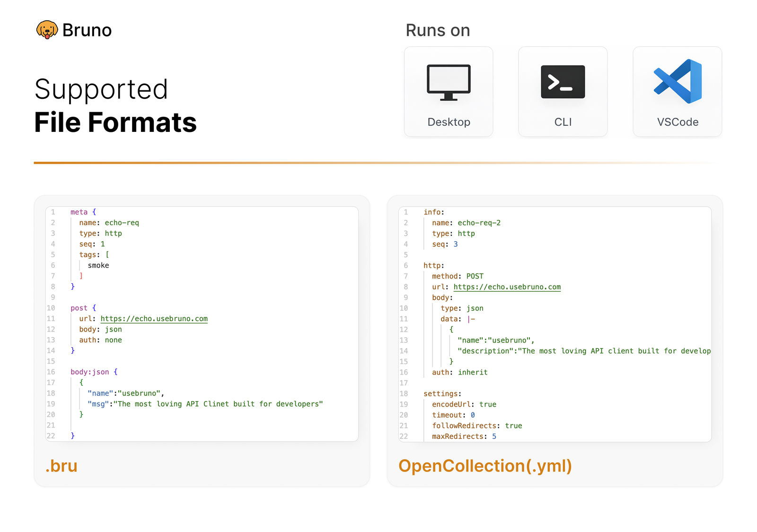
Task: Select the Desktop card label
Action: click(x=449, y=122)
